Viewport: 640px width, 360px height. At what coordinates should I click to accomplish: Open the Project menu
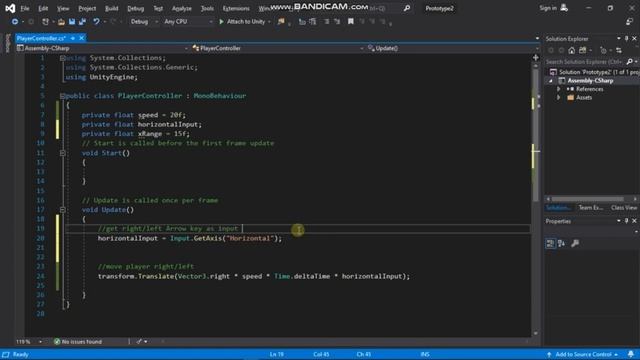(87, 8)
